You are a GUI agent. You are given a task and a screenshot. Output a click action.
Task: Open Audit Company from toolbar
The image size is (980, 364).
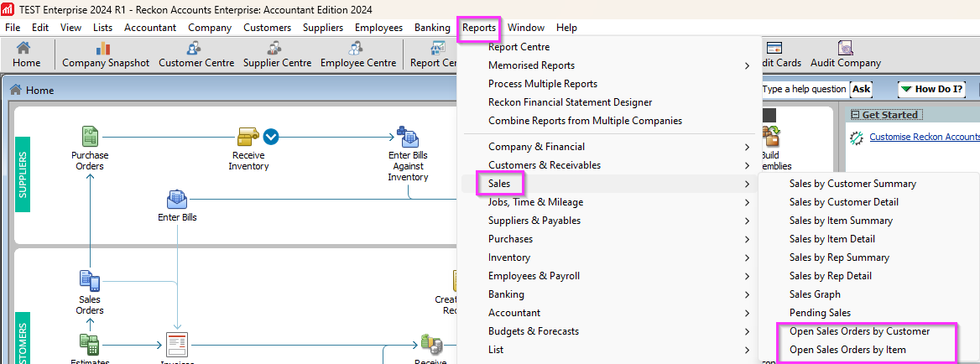pos(846,55)
